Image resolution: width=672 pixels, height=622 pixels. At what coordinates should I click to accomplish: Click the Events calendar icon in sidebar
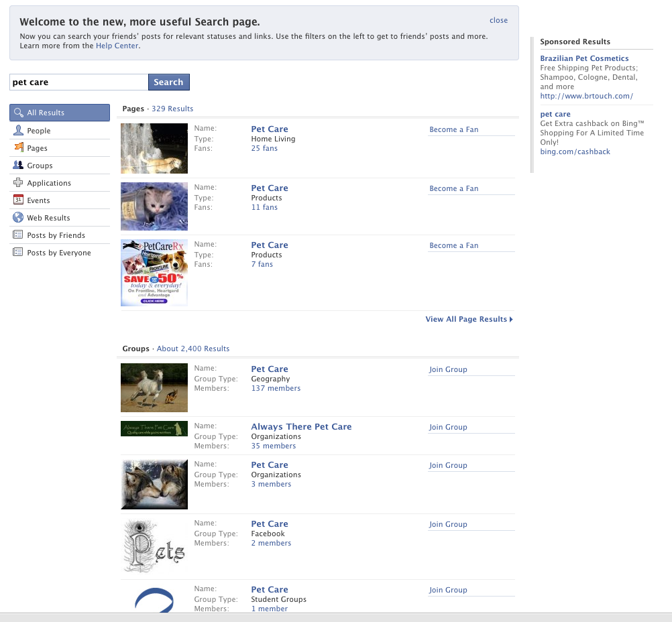18,200
